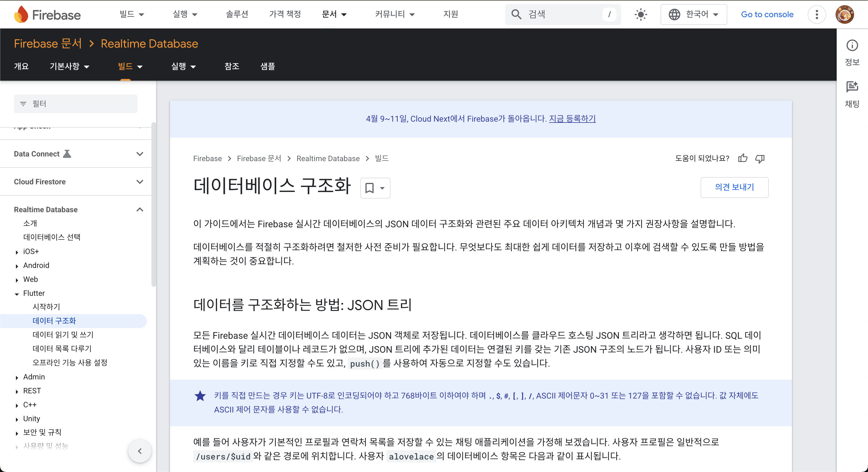Toggle the light/dark theme sun icon

(x=641, y=15)
